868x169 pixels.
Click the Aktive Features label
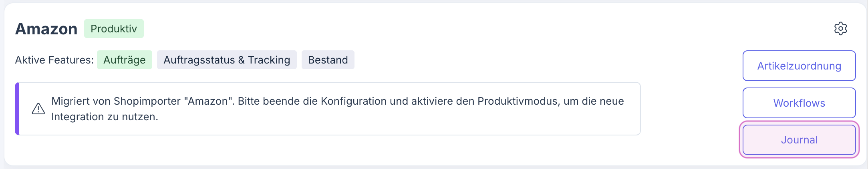point(54,60)
